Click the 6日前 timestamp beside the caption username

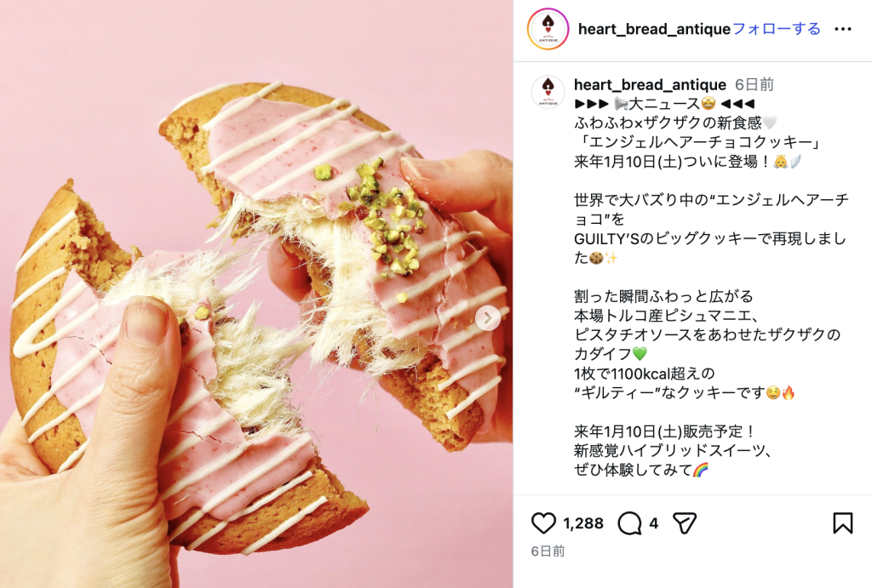[754, 84]
